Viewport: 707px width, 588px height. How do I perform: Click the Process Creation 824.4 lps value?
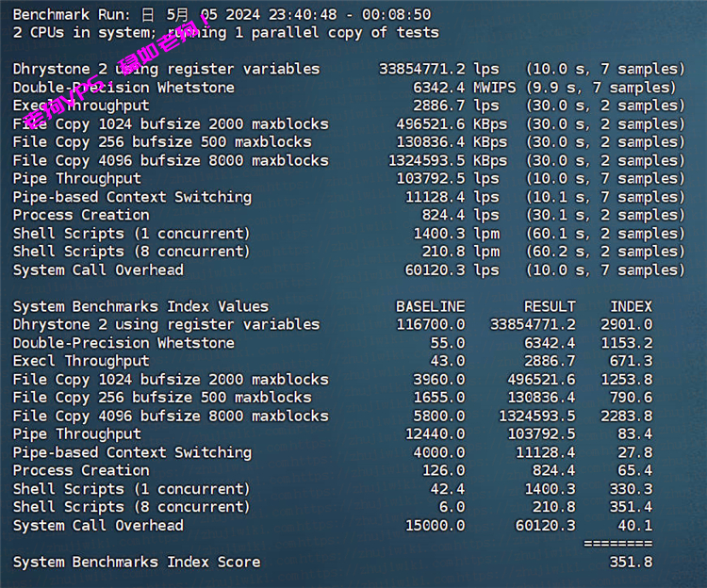click(x=460, y=215)
